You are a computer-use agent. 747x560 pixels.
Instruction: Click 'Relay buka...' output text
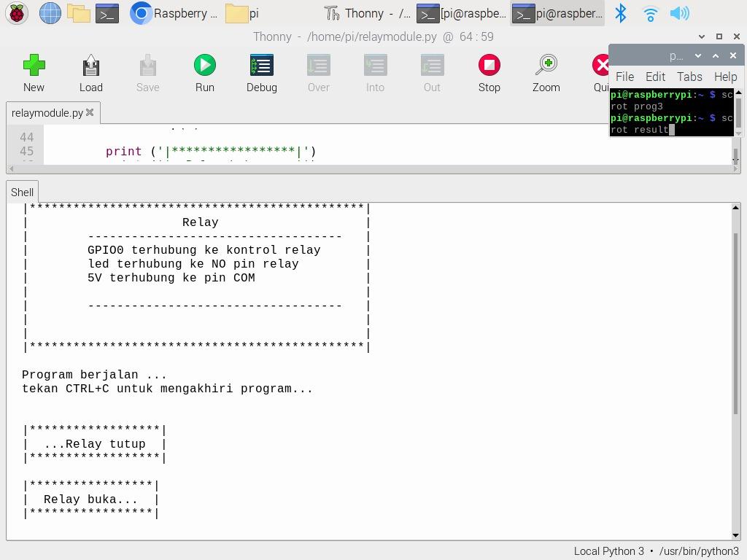[90, 499]
